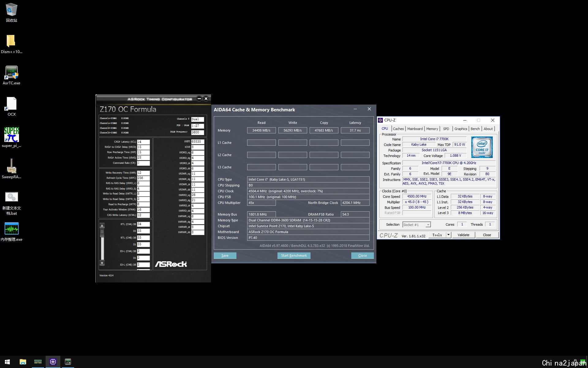
Task: Click the RAS# Active Time (tRAS) field
Action: [143, 158]
